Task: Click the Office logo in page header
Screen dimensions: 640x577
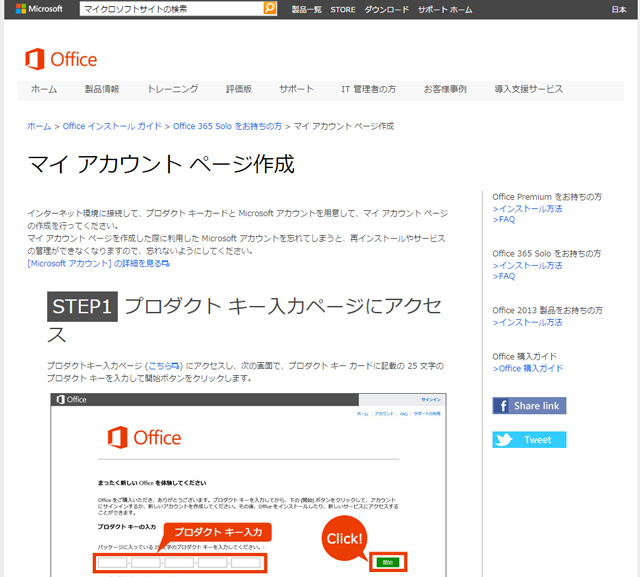Action: (x=61, y=59)
